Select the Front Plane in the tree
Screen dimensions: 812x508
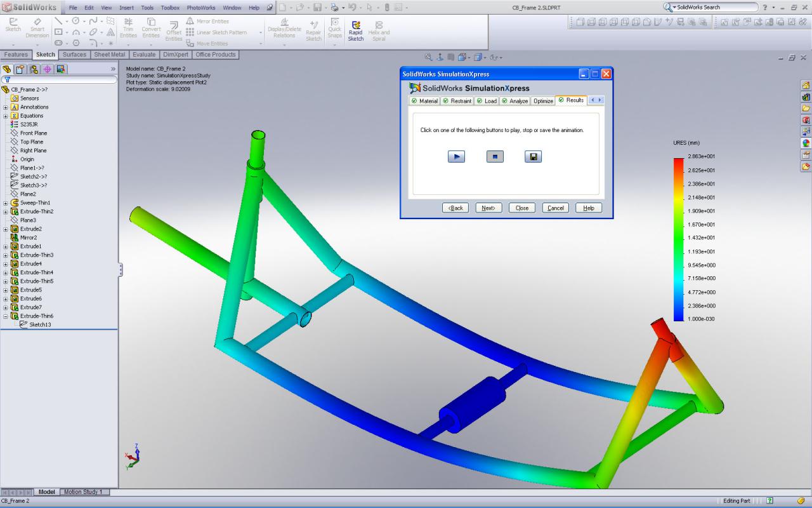click(33, 133)
